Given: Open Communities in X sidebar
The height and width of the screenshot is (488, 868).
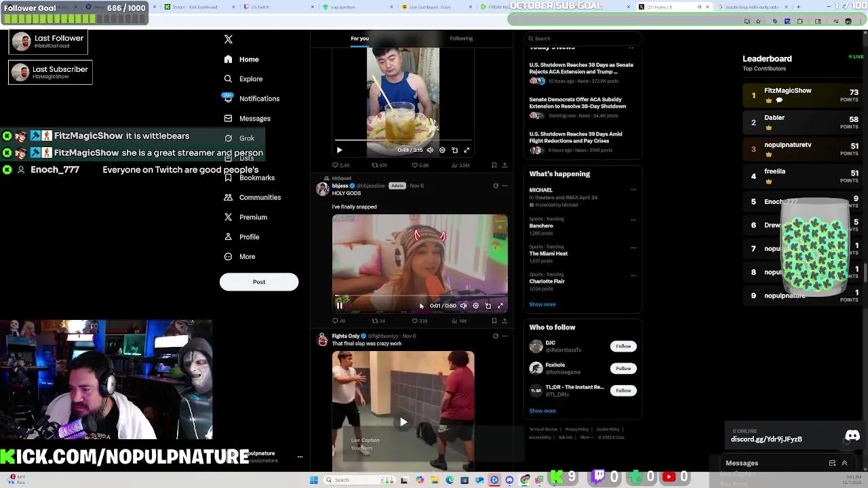Looking at the screenshot, I should 252,197.
